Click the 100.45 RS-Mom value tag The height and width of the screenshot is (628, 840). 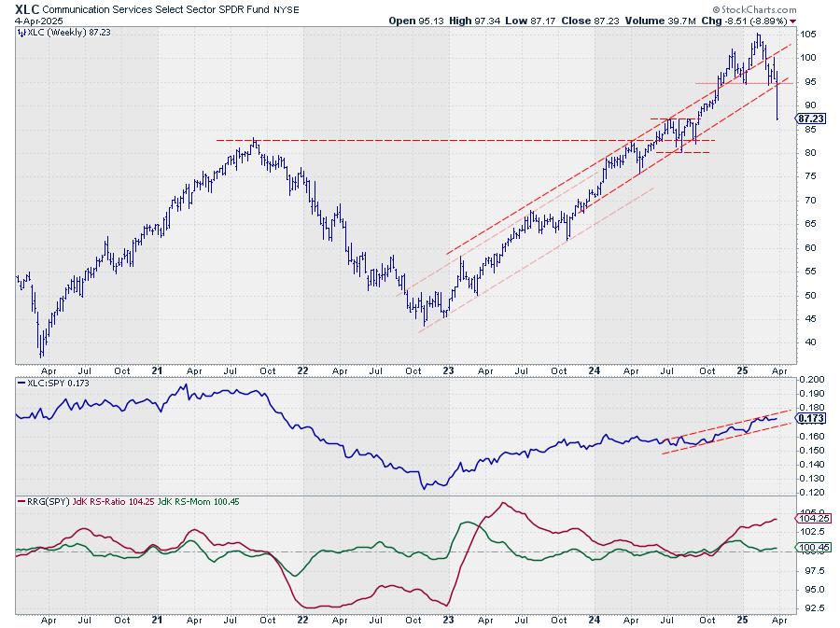coord(808,548)
